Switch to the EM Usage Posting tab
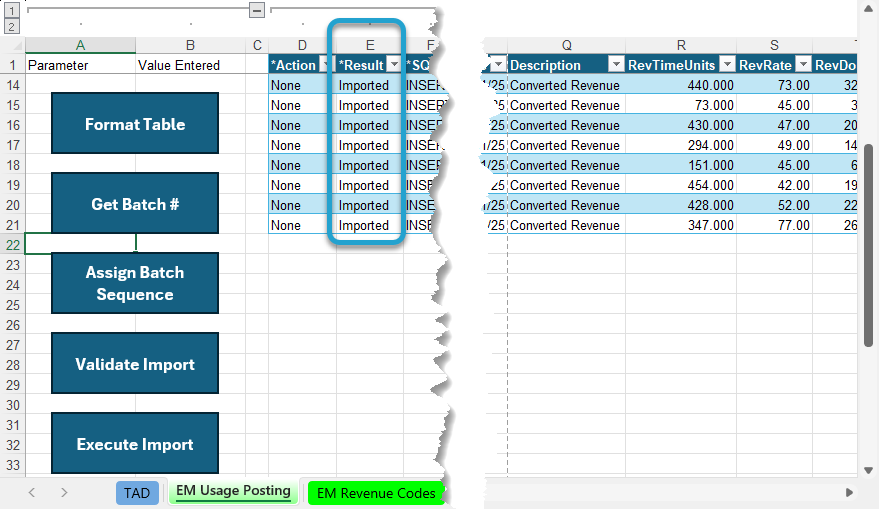The height and width of the screenshot is (509, 879). click(233, 491)
